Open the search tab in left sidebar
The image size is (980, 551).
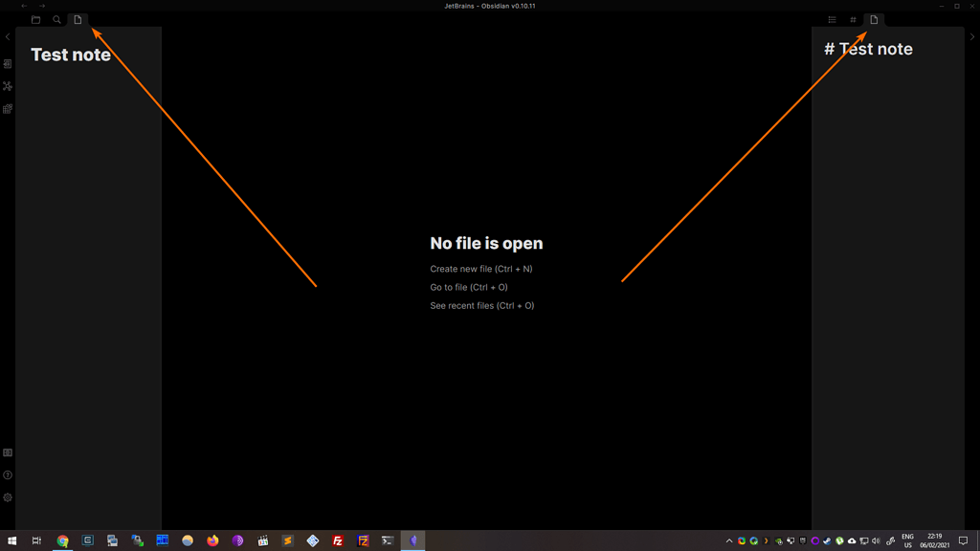(57, 19)
